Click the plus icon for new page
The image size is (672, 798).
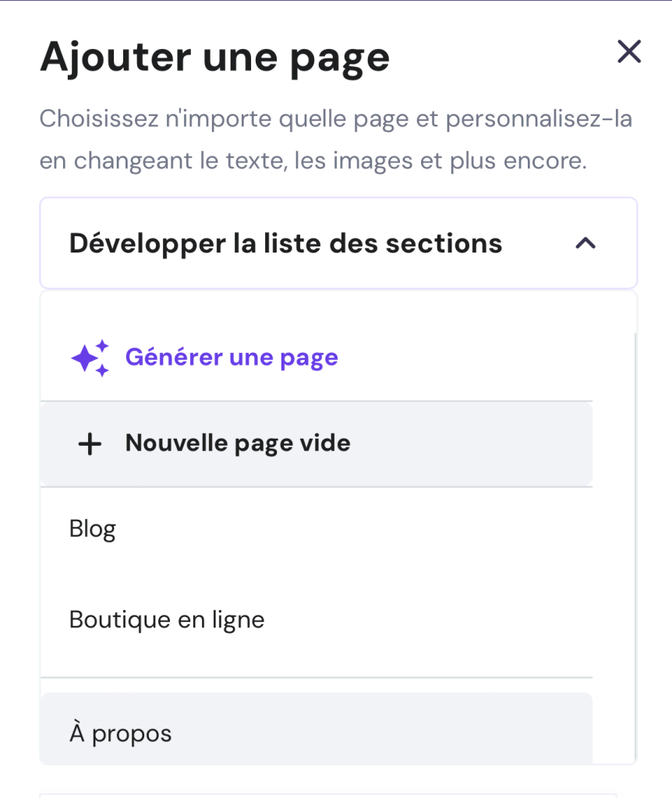(90, 444)
